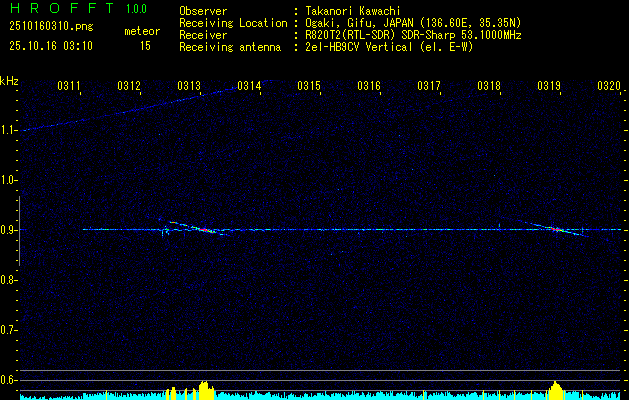Click the Receiving antenna label
This screenshot has height=400, width=629.
coord(230,47)
